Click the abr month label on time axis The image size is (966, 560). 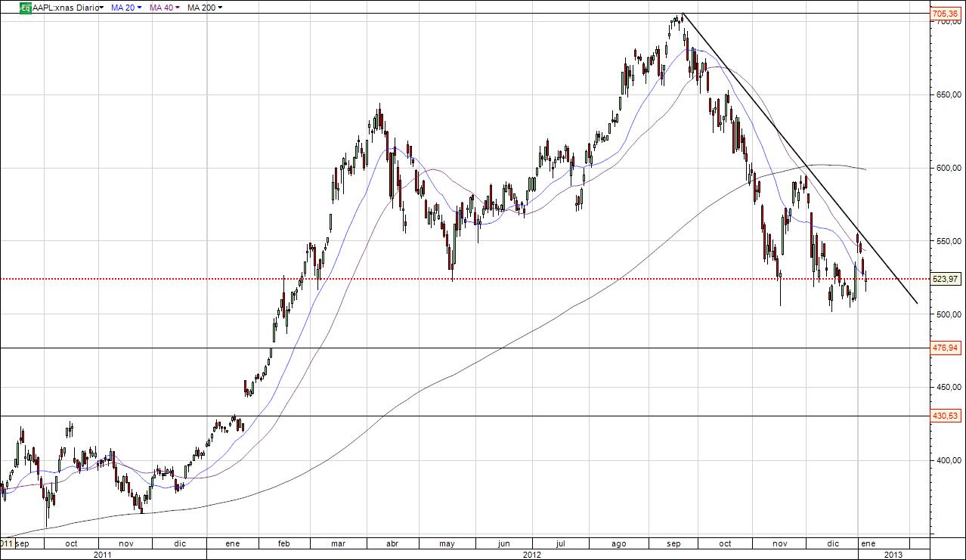pos(392,543)
